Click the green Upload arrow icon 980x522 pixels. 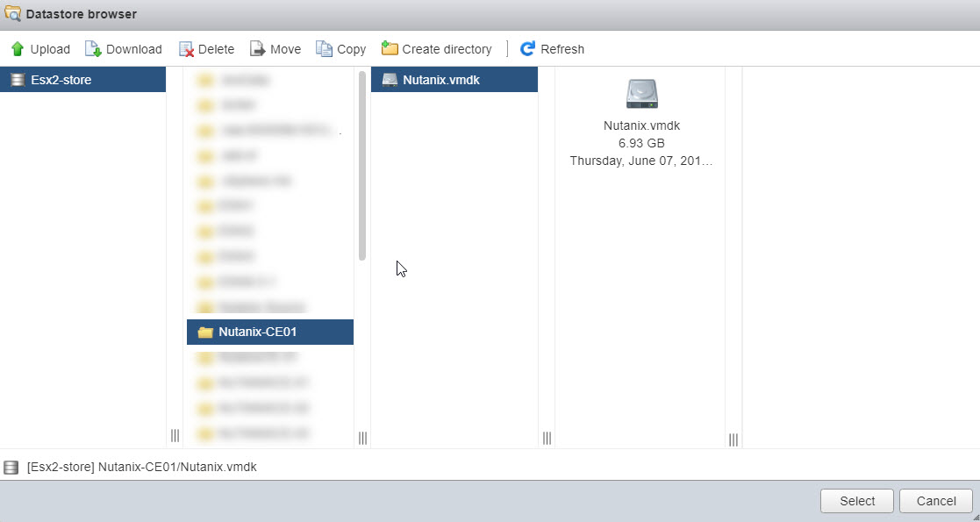click(18, 49)
